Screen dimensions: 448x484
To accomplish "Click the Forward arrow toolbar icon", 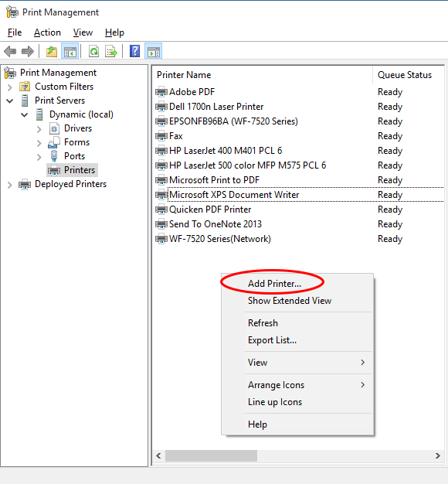I will (x=28, y=51).
